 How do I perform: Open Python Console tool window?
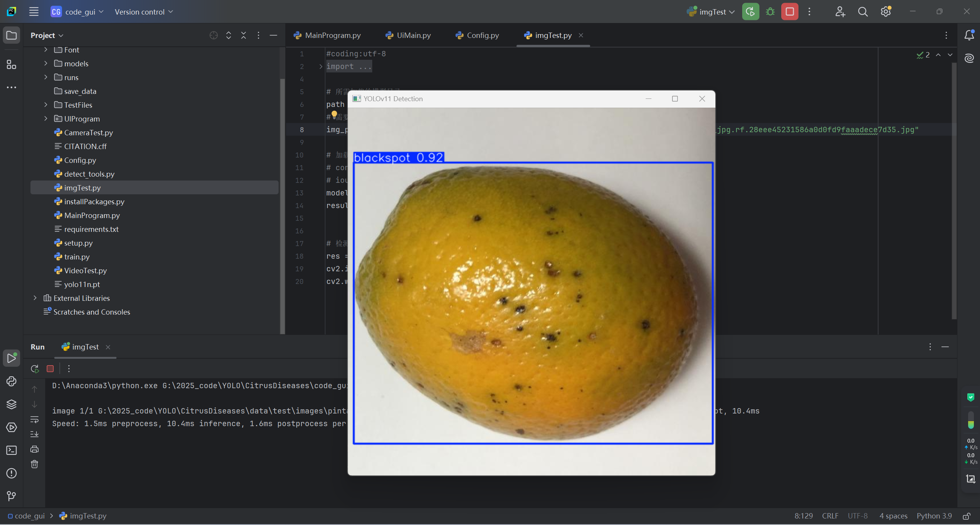coord(11,381)
